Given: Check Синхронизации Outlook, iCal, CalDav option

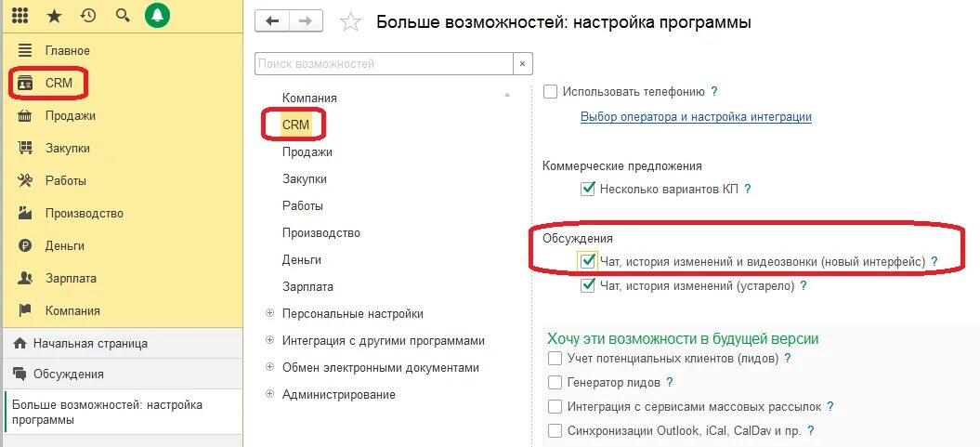Looking at the screenshot, I should pyautogui.click(x=555, y=431).
